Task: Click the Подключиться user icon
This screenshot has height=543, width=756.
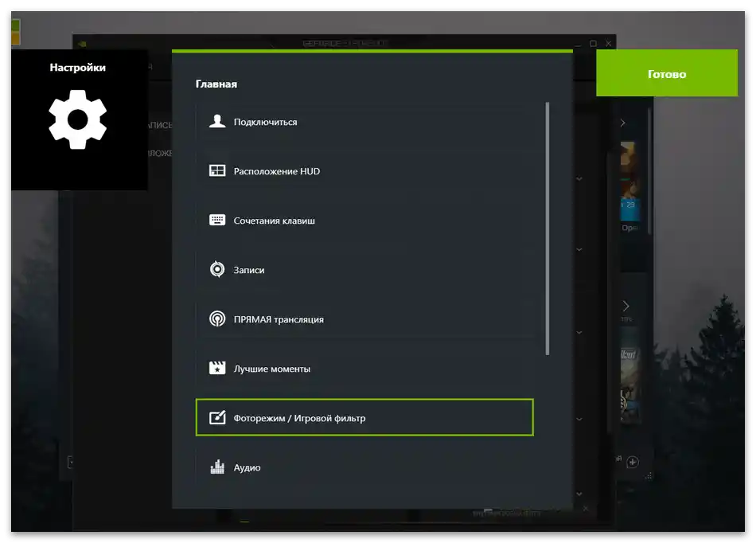Action: tap(217, 122)
